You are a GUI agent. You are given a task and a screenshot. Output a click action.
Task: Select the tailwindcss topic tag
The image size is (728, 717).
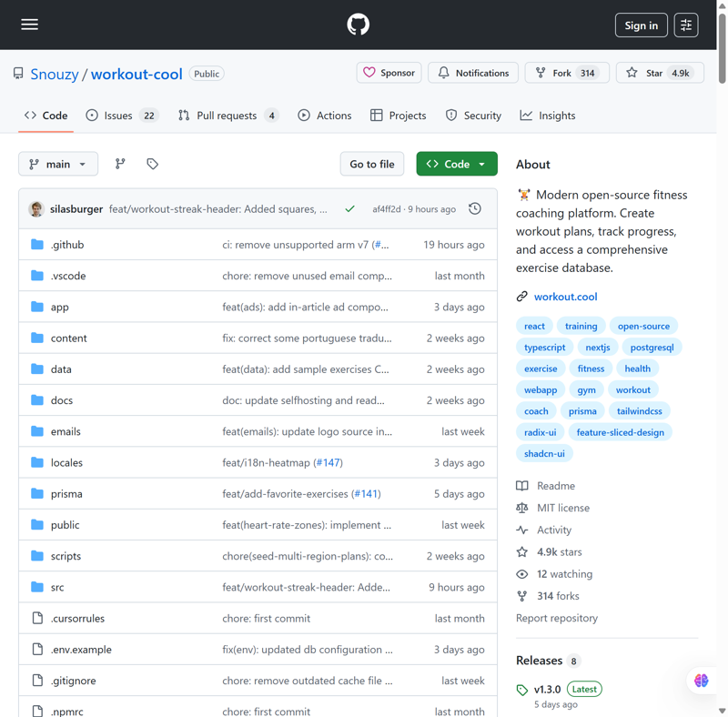640,411
